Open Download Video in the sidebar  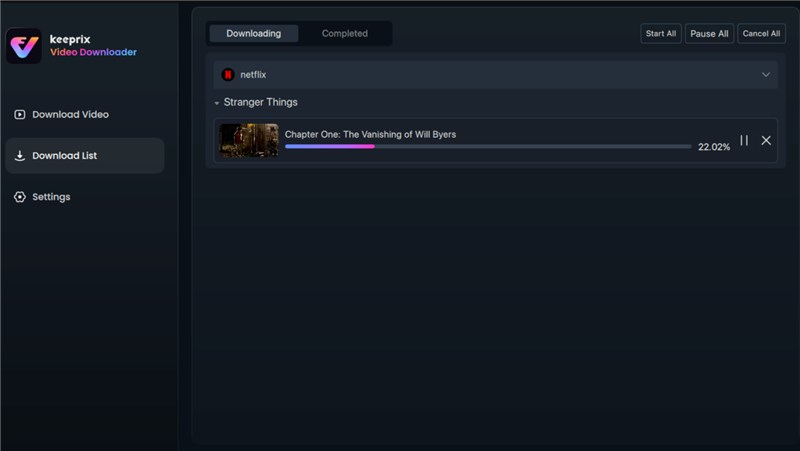(x=85, y=115)
